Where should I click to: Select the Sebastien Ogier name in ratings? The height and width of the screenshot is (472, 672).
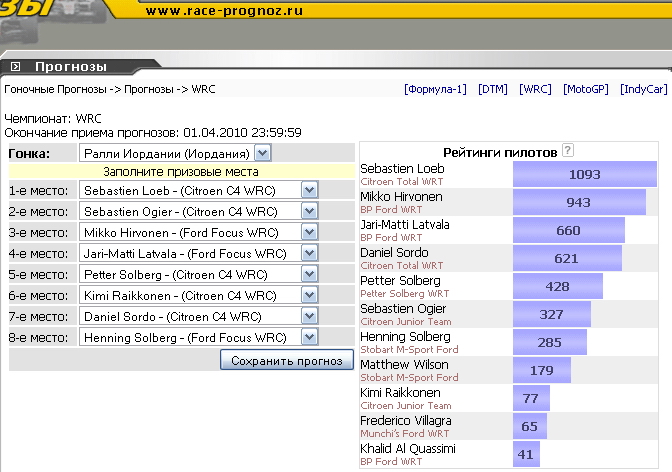(x=403, y=308)
